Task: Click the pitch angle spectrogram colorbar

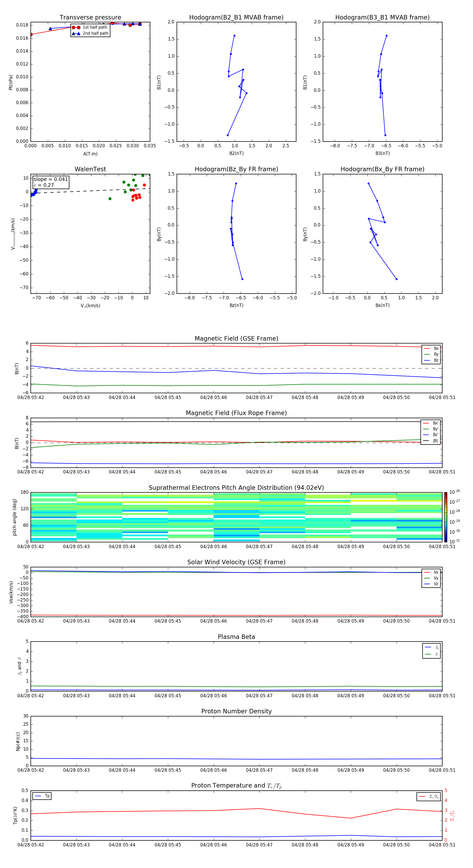Action: pyautogui.click(x=446, y=517)
